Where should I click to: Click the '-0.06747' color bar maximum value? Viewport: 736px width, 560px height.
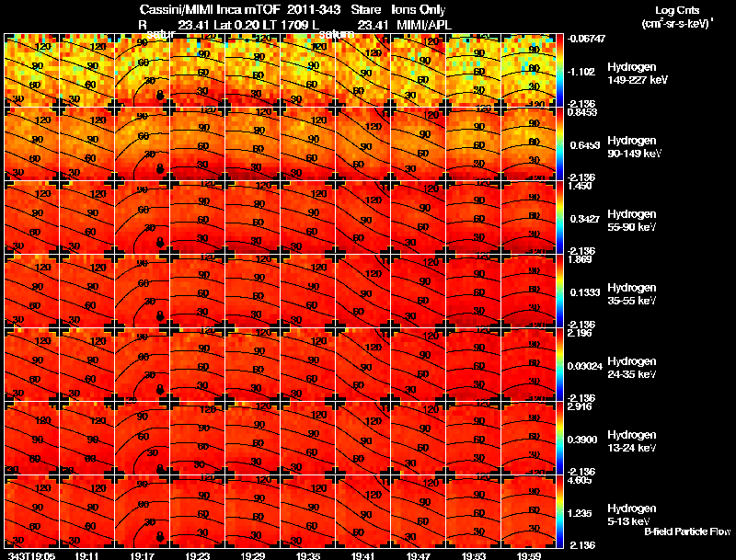point(586,39)
